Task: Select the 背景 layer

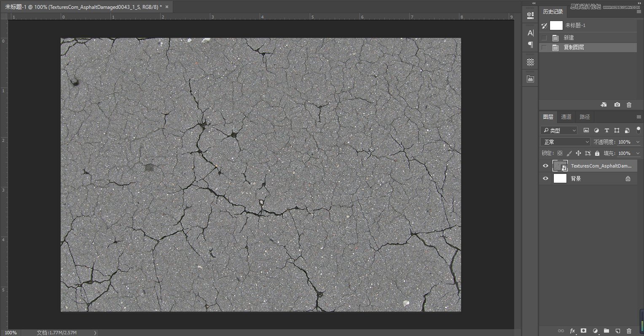Action: (588, 179)
